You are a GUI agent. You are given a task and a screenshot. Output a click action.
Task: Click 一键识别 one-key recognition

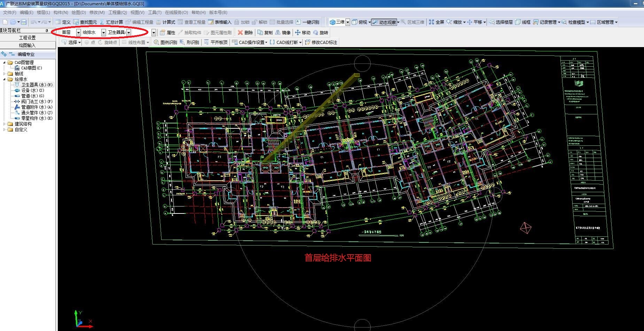click(x=308, y=22)
